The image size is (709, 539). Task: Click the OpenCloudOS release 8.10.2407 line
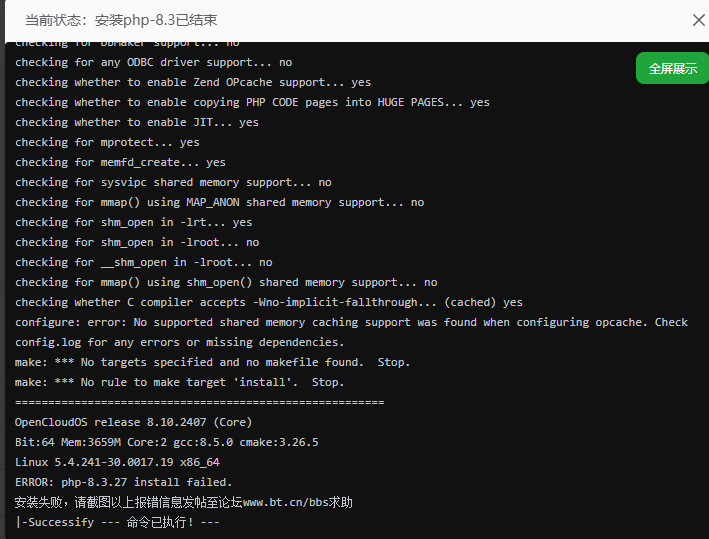pos(133,422)
